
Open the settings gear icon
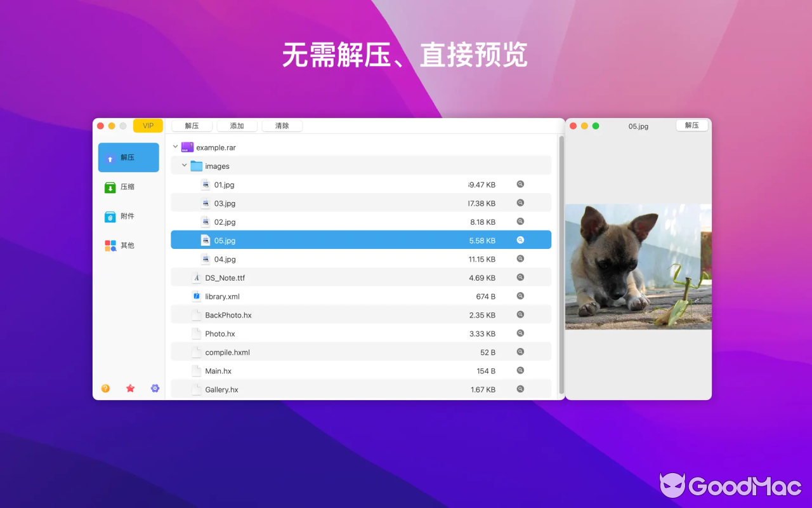click(155, 388)
